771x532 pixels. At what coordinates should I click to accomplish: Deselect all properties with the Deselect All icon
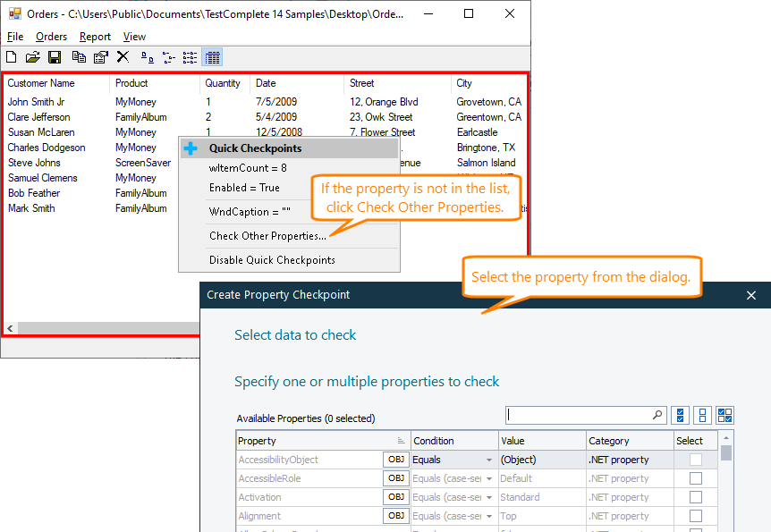tap(703, 415)
